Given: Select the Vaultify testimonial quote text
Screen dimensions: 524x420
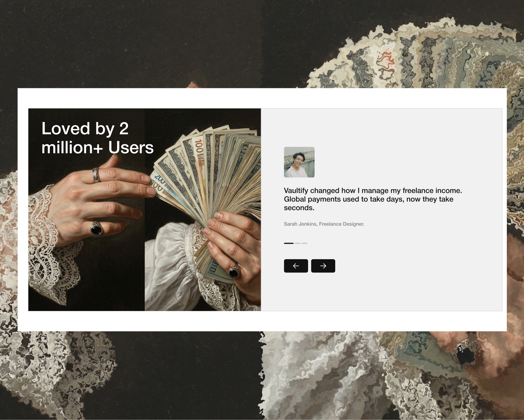Looking at the screenshot, I should click(x=373, y=199).
